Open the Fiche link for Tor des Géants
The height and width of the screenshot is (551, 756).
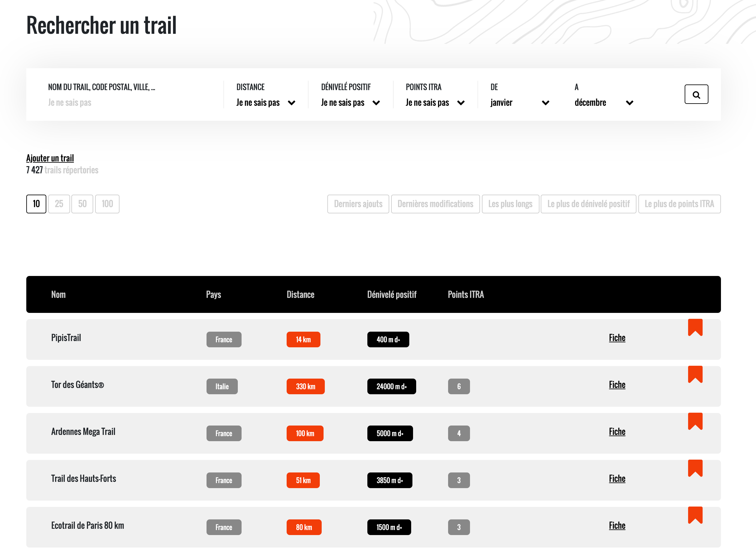pos(617,385)
